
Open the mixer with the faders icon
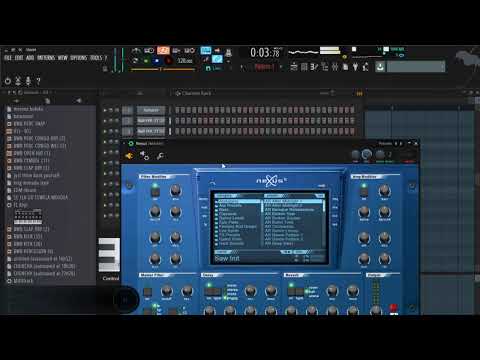[x=334, y=67]
